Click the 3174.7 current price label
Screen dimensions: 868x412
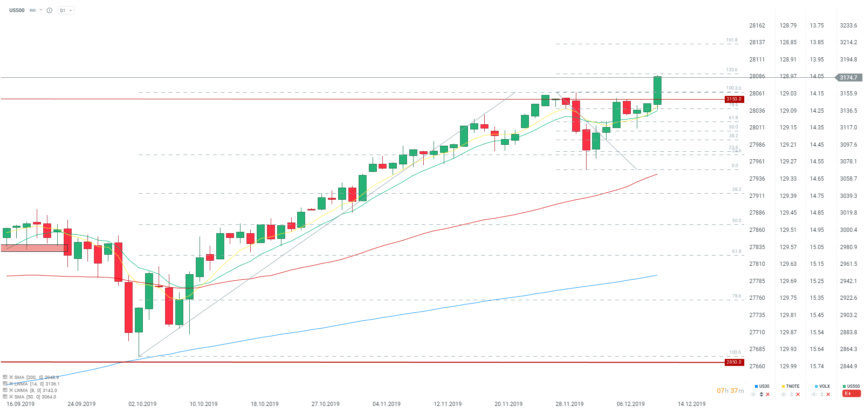click(848, 78)
